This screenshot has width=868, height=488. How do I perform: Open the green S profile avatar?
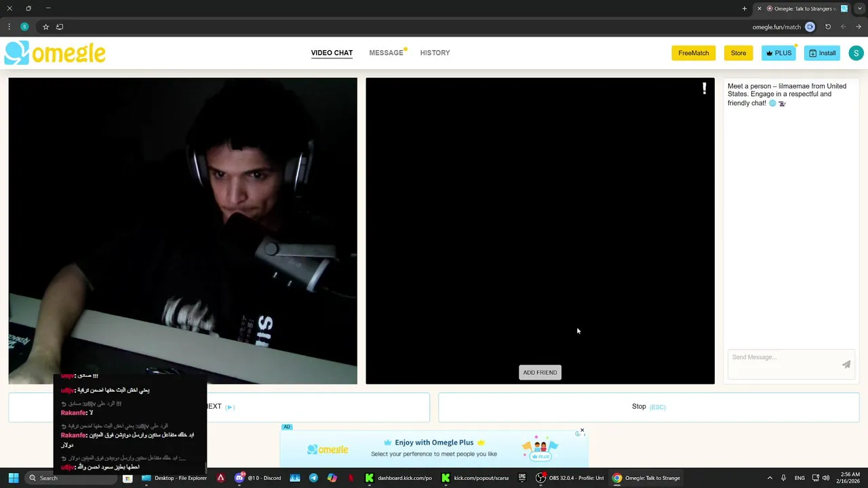point(856,53)
